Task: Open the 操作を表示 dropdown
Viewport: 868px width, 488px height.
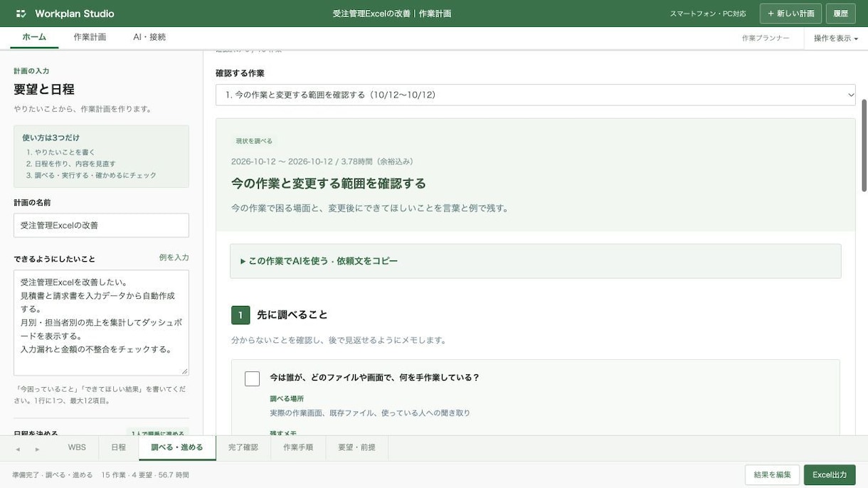Action: pos(836,38)
